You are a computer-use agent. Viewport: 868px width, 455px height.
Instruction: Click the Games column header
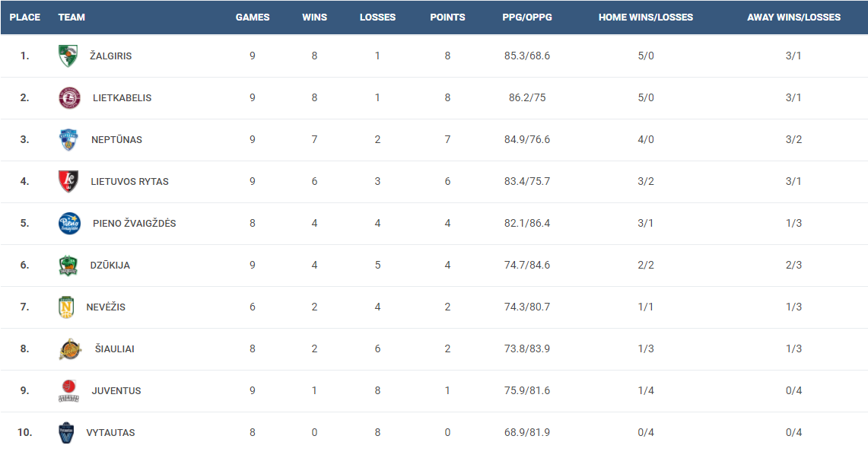point(253,17)
